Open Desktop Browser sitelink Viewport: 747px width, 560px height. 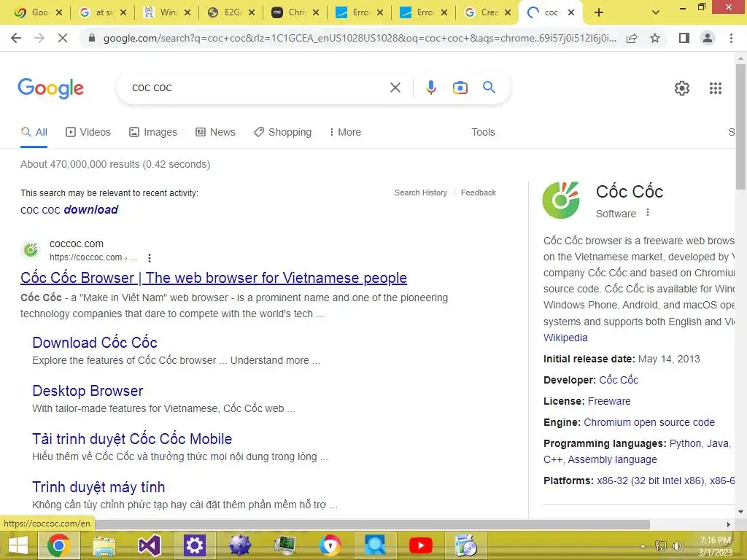(x=88, y=391)
